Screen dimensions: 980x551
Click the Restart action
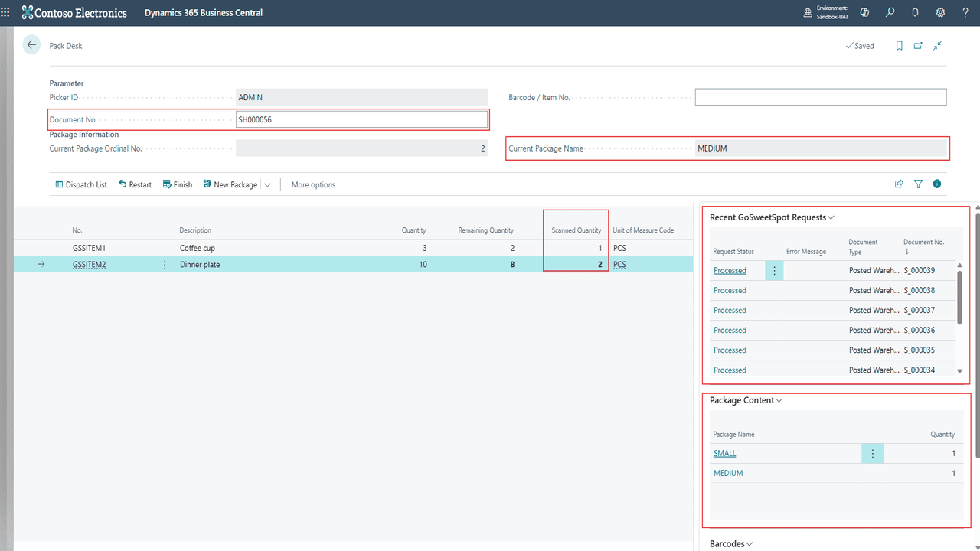(135, 184)
